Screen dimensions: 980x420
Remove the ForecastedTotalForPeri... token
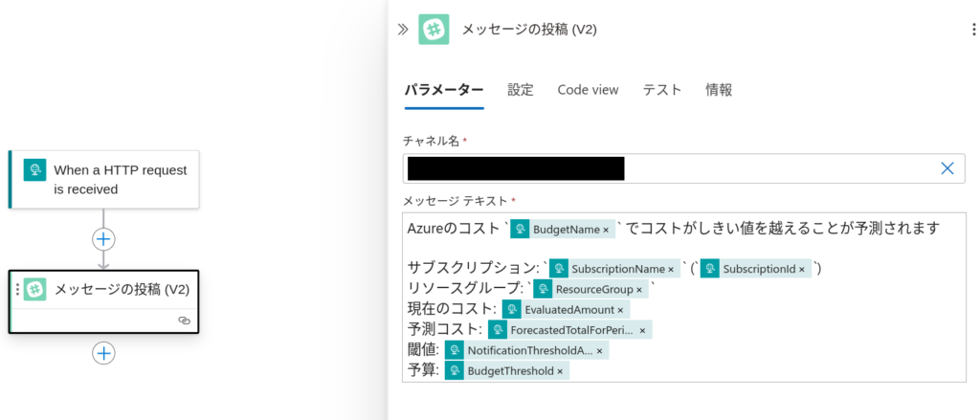(642, 329)
